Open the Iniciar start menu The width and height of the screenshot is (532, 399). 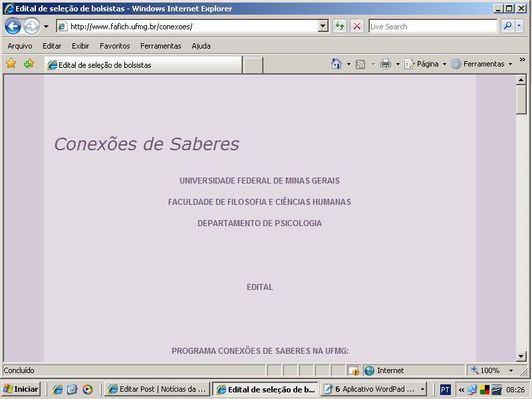(x=21, y=389)
